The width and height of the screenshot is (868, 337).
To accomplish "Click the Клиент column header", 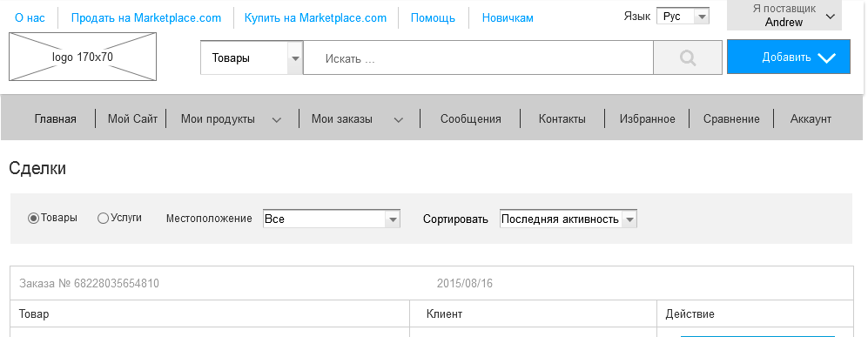I will pos(444,314).
